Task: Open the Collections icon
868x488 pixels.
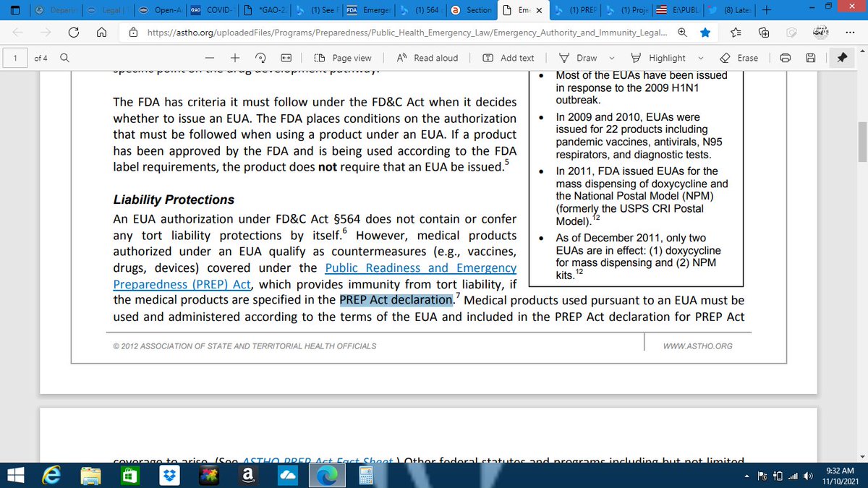Action: pos(764,33)
